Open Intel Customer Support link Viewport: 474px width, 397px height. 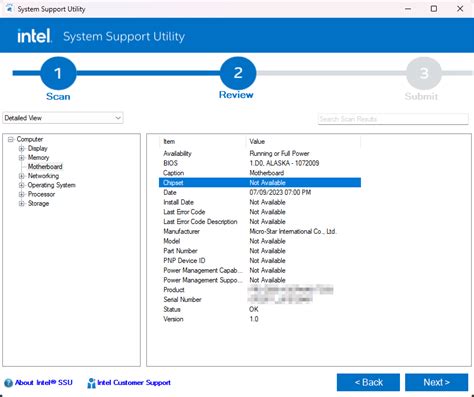134,383
